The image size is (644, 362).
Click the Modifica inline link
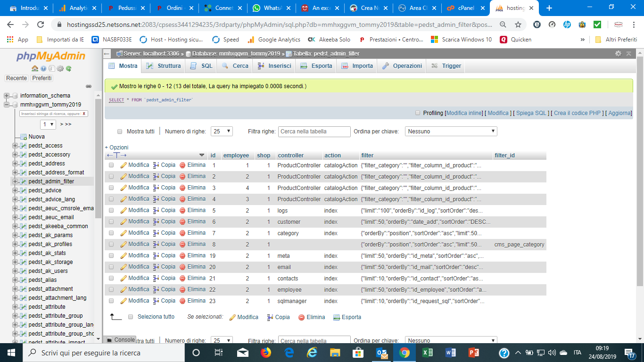[464, 113]
